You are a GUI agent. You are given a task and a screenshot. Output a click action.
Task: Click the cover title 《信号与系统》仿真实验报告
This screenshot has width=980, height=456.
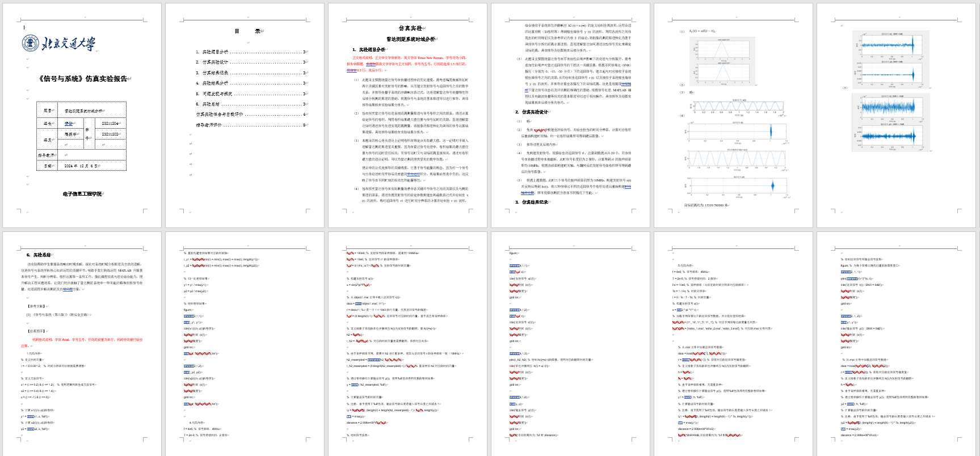click(83, 79)
